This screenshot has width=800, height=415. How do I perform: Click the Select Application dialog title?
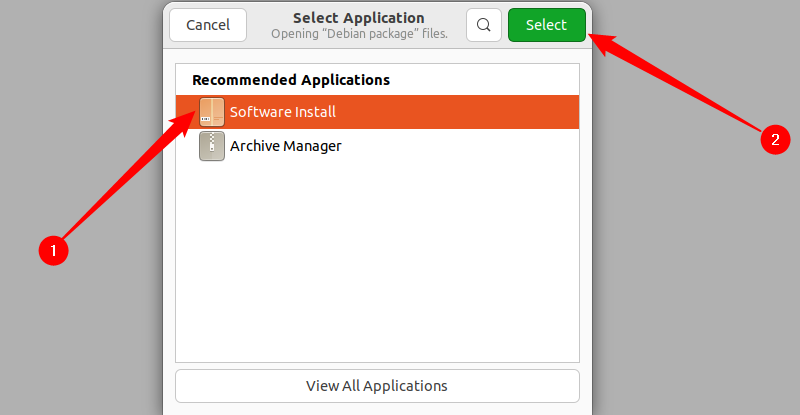(358, 18)
